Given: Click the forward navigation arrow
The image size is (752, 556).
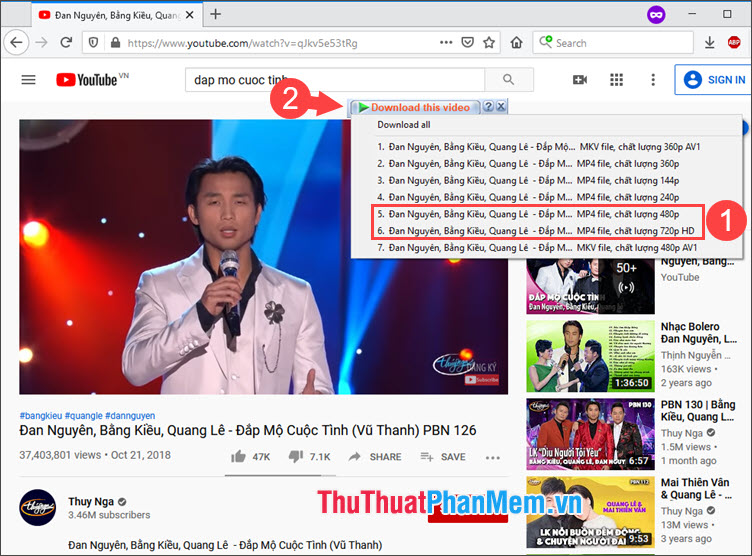Looking at the screenshot, I should [x=42, y=43].
